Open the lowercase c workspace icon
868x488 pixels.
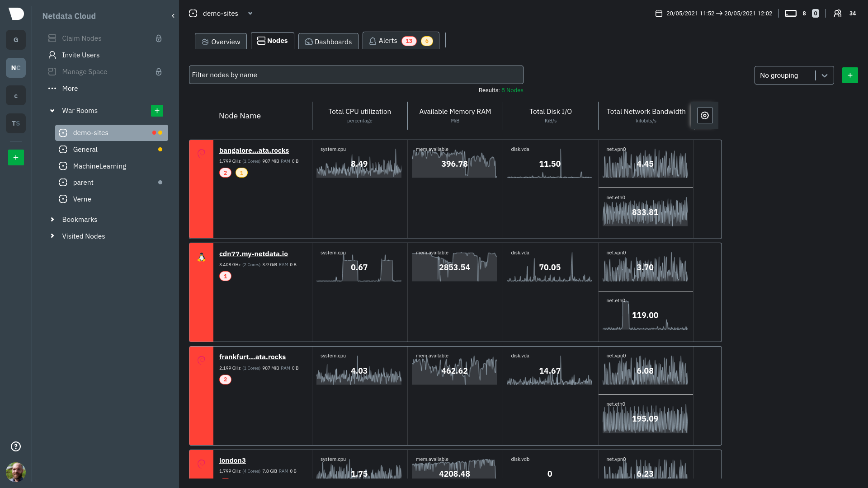16,96
